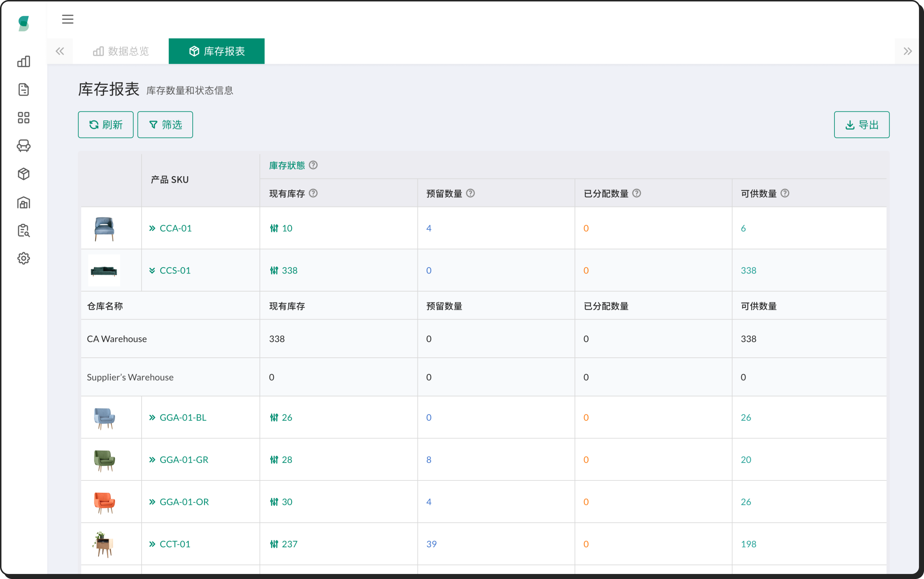
Task: Open the hamburger menu
Action: [68, 19]
